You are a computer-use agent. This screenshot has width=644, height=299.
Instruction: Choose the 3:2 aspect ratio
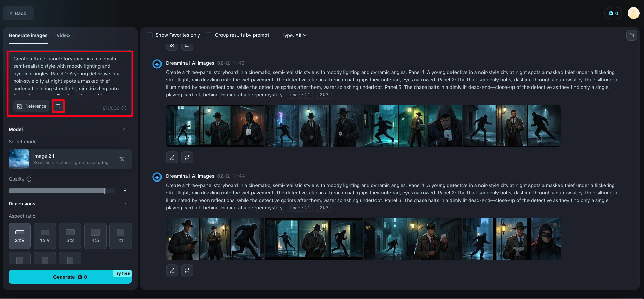click(x=70, y=236)
